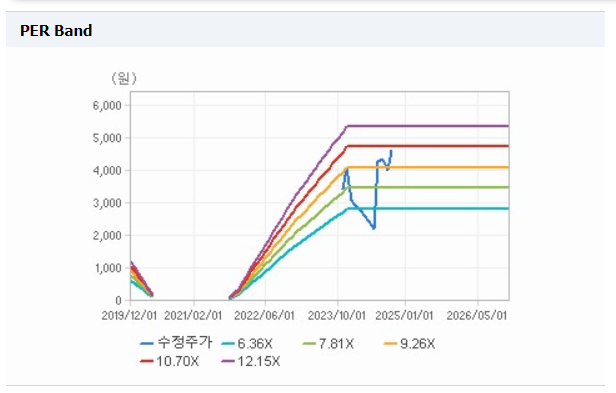Image resolution: width=616 pixels, height=393 pixels.
Task: Click the 4,000 y-axis label
Action: click(x=107, y=171)
